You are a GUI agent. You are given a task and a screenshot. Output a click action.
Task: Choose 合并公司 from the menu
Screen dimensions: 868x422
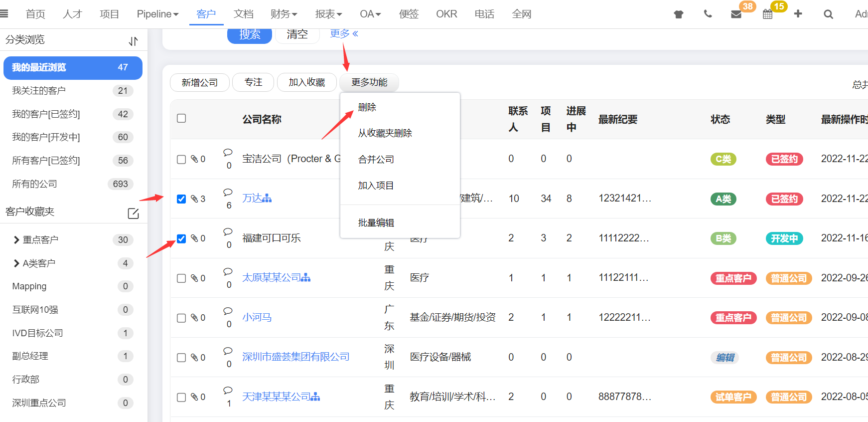(x=376, y=159)
